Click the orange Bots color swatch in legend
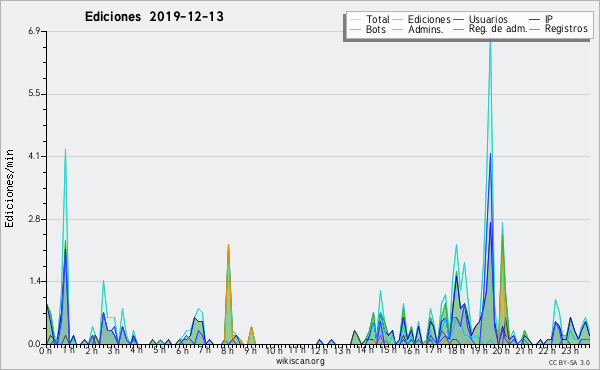This screenshot has height=370, width=600. tap(355, 29)
